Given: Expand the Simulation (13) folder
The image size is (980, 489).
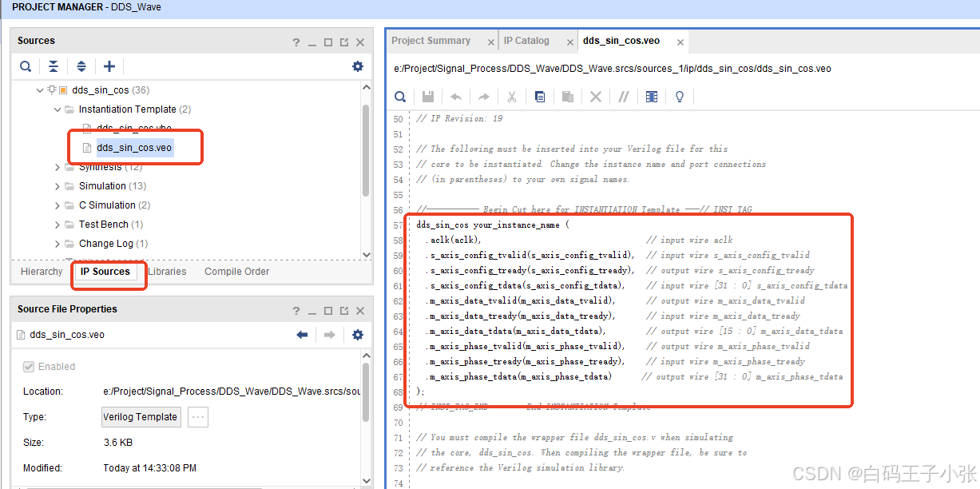Looking at the screenshot, I should click(58, 186).
